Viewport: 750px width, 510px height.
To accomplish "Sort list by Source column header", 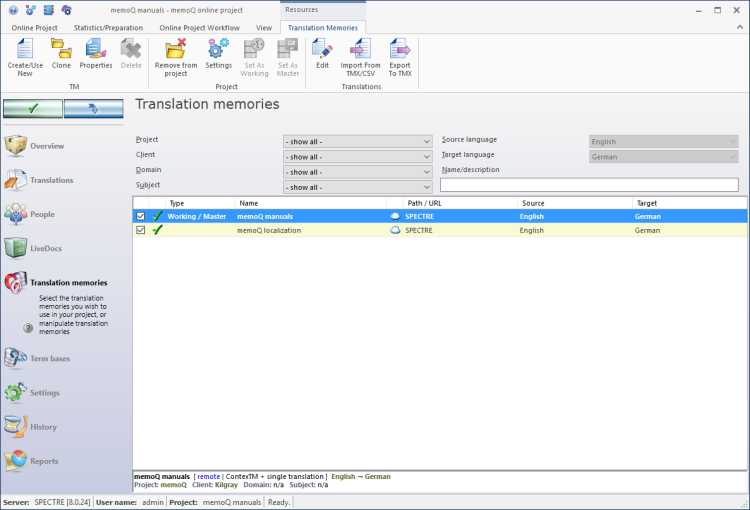I will pyautogui.click(x=575, y=203).
